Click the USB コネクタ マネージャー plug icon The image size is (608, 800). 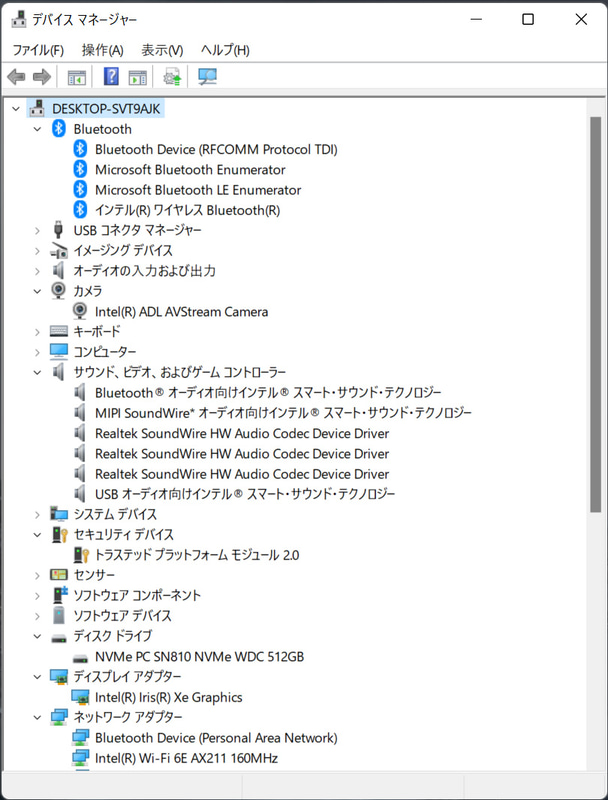(59, 230)
